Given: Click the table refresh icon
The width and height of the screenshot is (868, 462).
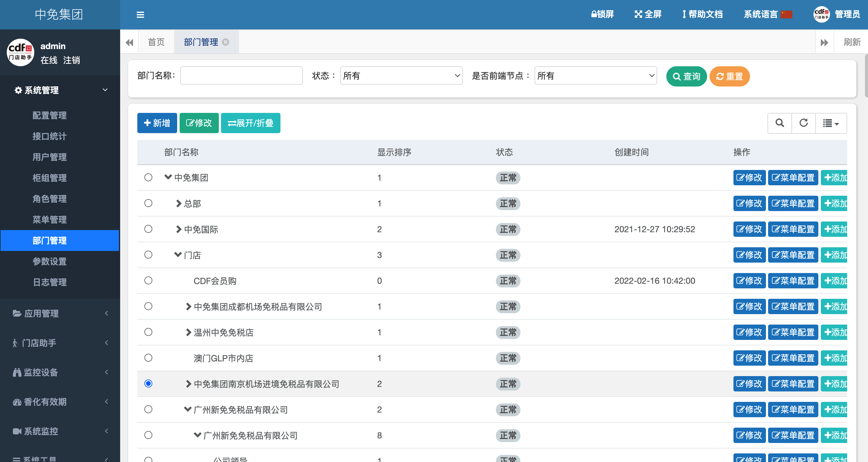Looking at the screenshot, I should pos(803,123).
